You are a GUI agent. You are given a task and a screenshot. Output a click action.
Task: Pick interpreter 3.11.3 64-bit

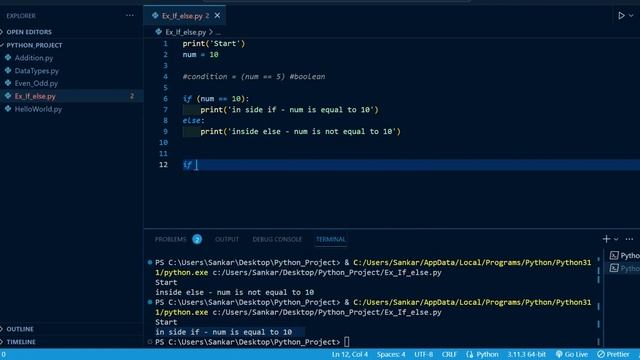click(x=527, y=354)
